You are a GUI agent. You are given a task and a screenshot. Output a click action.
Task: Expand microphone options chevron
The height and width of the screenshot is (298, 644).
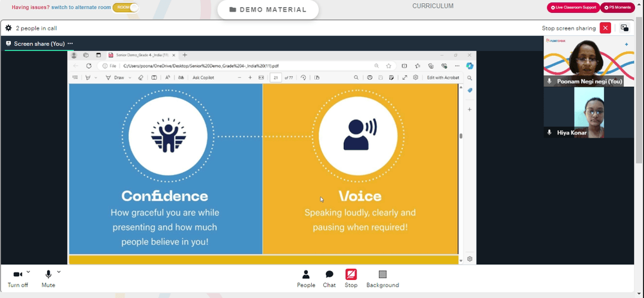coord(59,272)
